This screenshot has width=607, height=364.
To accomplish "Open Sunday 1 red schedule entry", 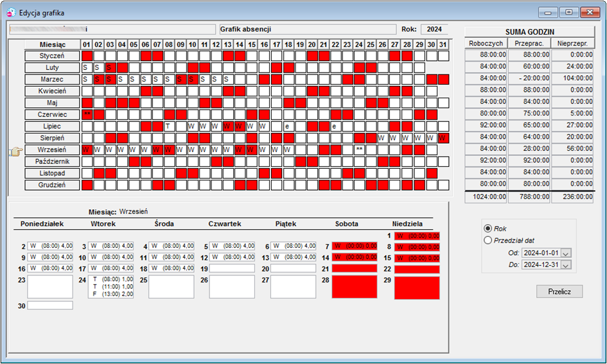I will tap(417, 236).
